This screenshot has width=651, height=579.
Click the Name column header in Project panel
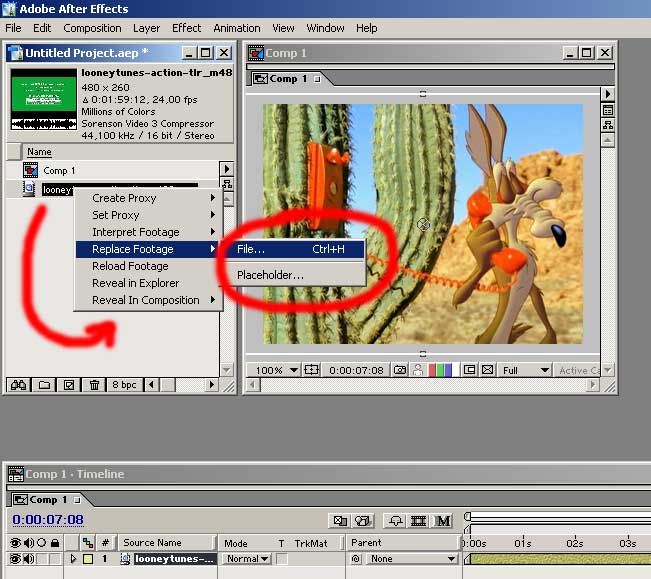39,152
